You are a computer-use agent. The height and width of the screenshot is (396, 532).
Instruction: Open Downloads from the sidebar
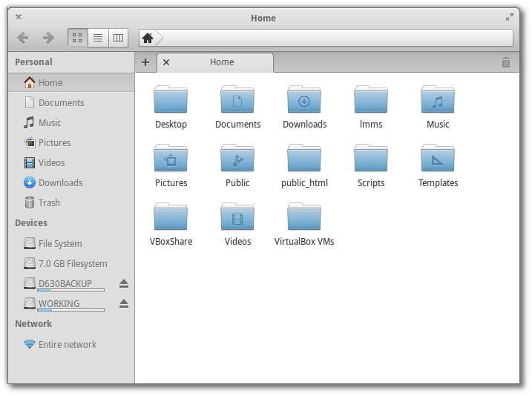[71, 182]
